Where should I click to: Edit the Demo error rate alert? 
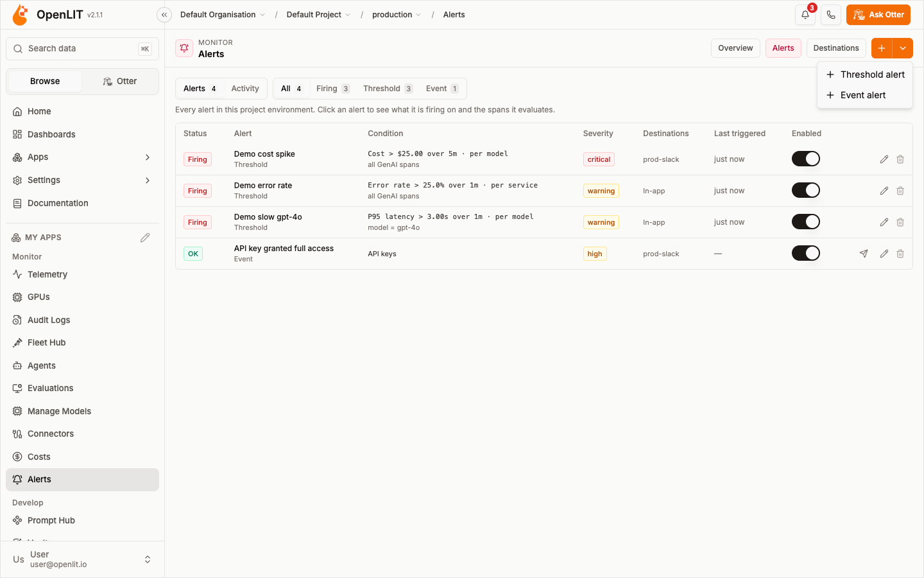point(884,191)
